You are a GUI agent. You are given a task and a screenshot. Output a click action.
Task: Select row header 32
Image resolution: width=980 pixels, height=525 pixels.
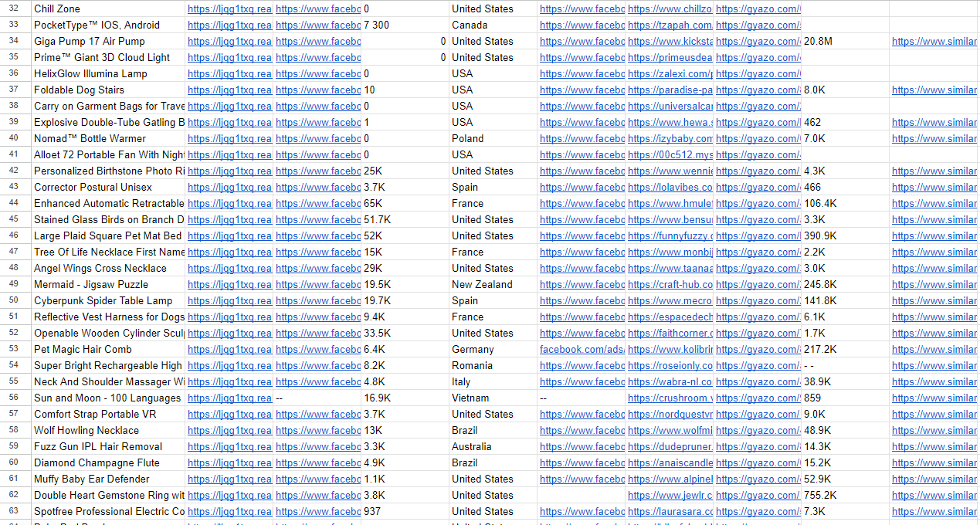pyautogui.click(x=15, y=9)
